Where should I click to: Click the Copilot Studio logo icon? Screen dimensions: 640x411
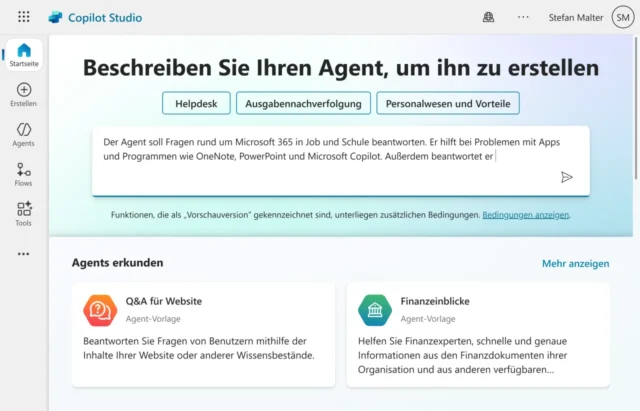(56, 17)
